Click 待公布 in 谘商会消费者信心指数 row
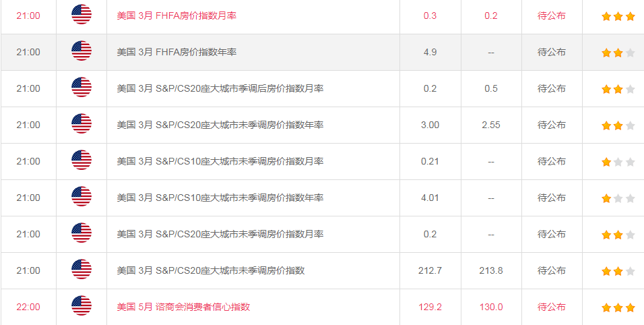The image size is (644, 325). click(552, 307)
